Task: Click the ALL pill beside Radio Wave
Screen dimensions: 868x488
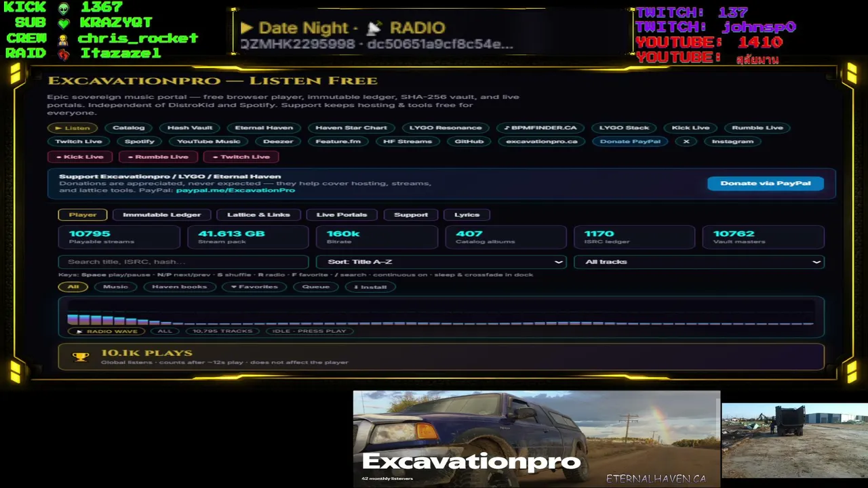Action: [165, 331]
